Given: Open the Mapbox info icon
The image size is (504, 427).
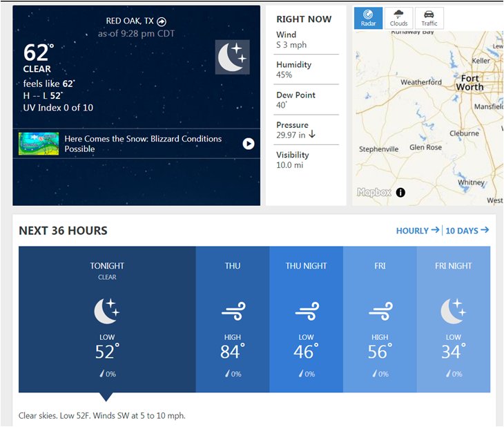Looking at the screenshot, I should tap(400, 192).
